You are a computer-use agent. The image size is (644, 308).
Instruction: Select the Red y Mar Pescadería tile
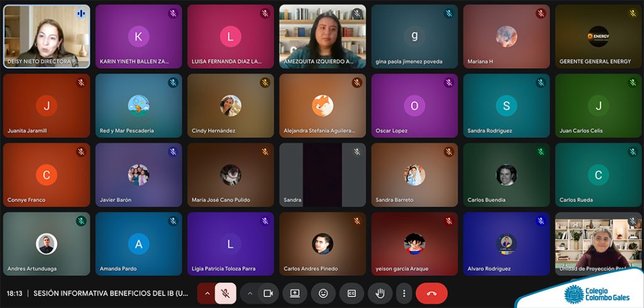click(x=138, y=106)
